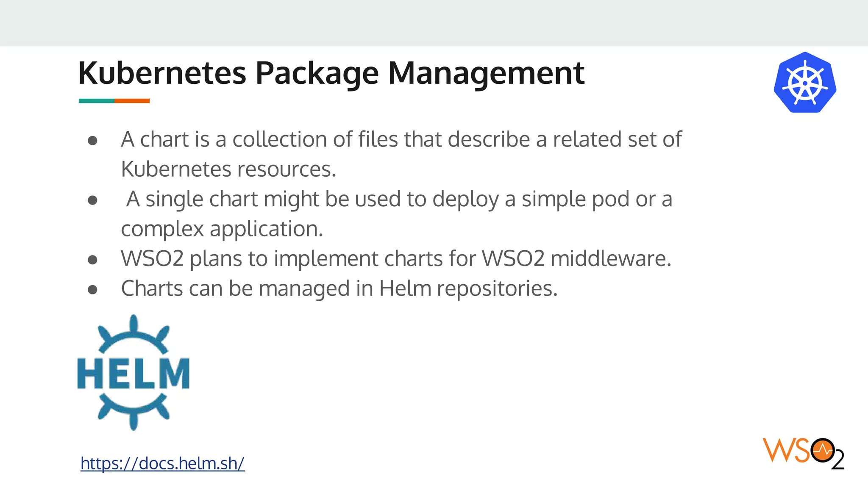The image size is (868, 488).
Task: Click the blue Kubernetes wheel logo
Action: [x=804, y=83]
